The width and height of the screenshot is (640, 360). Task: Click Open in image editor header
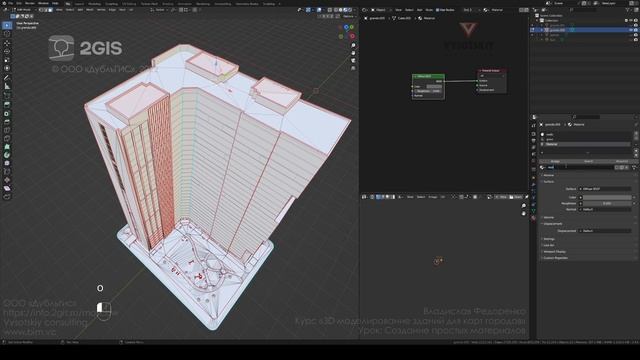517,197
